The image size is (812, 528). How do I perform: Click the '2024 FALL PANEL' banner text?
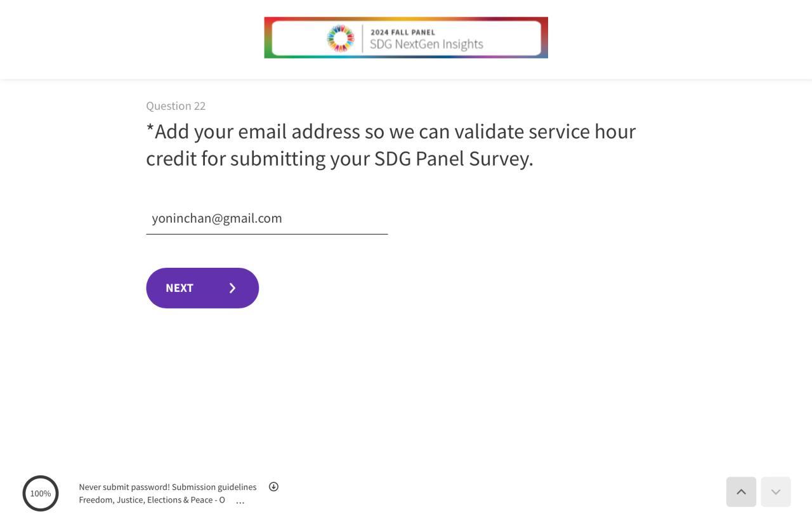(x=402, y=32)
